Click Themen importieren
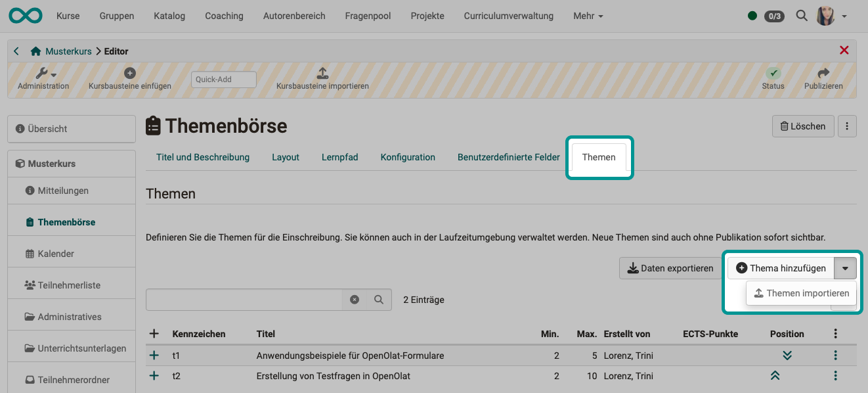Image resolution: width=868 pixels, height=393 pixels. pyautogui.click(x=801, y=292)
